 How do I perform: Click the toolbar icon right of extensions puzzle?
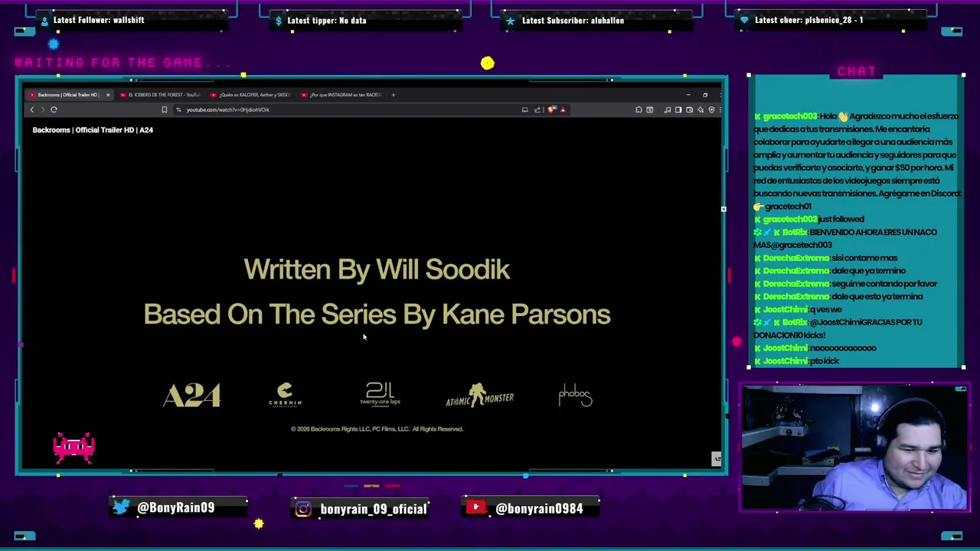click(650, 109)
